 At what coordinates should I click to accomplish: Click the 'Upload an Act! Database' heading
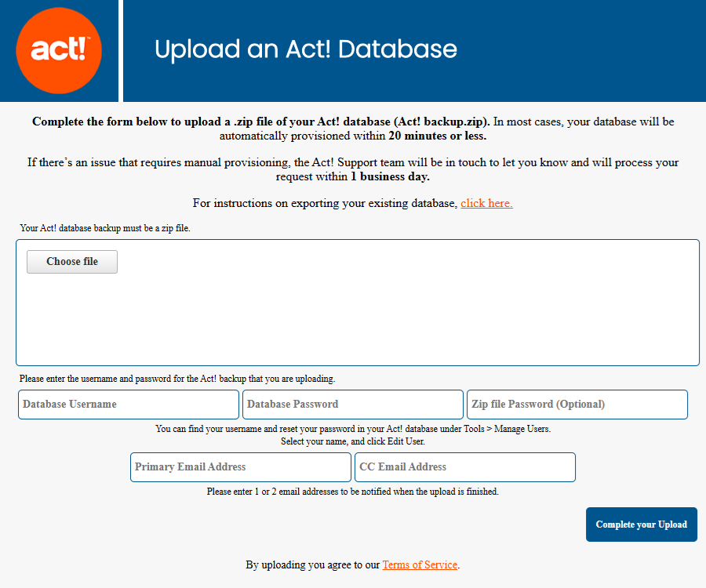pyautogui.click(x=306, y=49)
